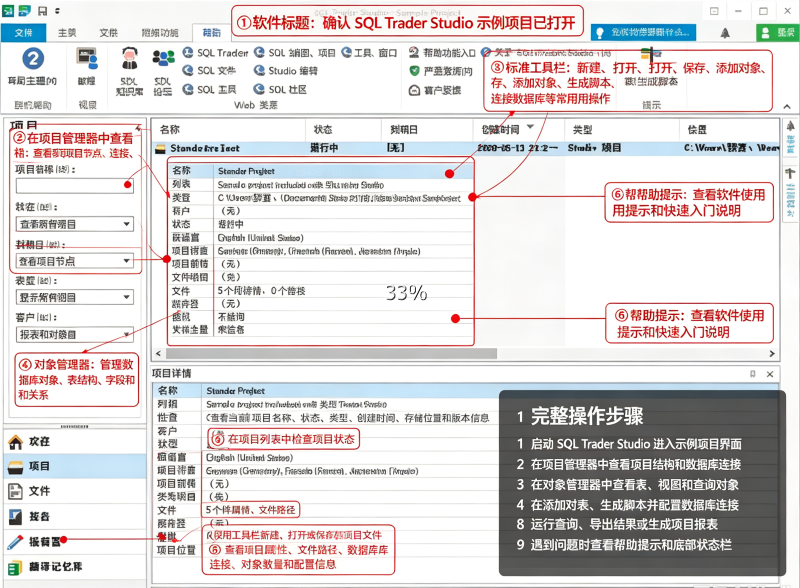Click the help function entry icon
The image size is (800, 588).
(414, 52)
